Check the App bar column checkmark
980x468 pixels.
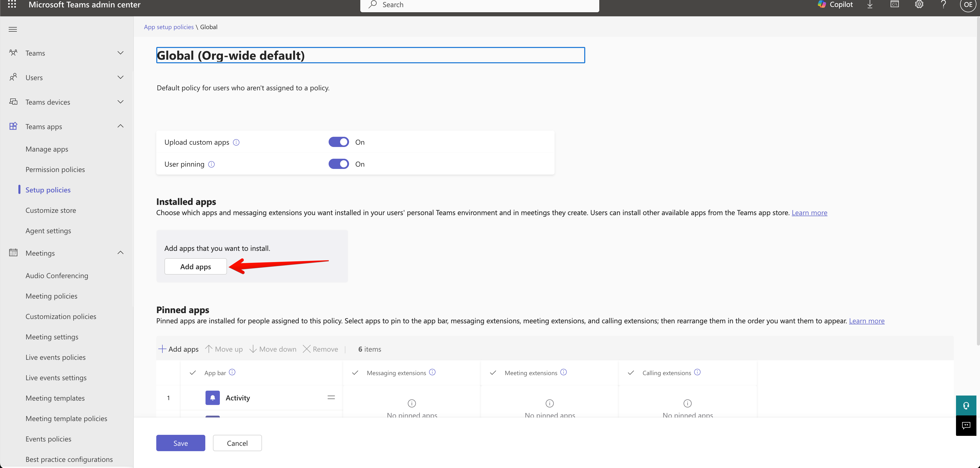(x=193, y=373)
